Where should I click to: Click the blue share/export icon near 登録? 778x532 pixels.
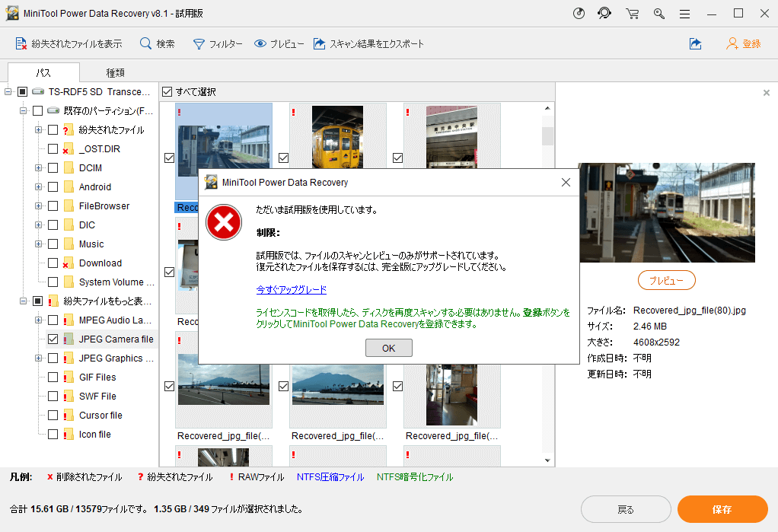(695, 43)
